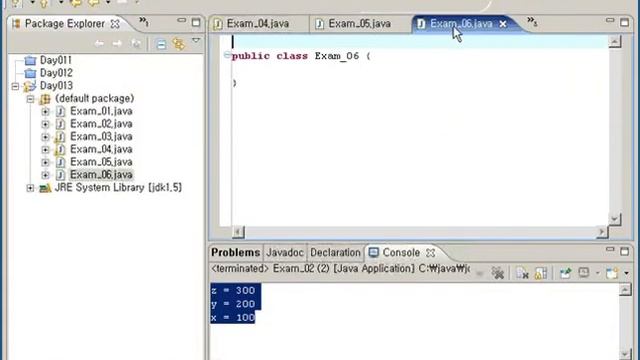Close the Console view tab

pos(431,253)
